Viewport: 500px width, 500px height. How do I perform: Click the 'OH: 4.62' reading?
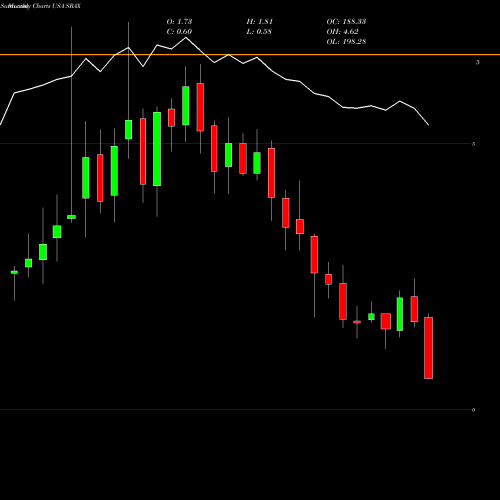pyautogui.click(x=343, y=32)
